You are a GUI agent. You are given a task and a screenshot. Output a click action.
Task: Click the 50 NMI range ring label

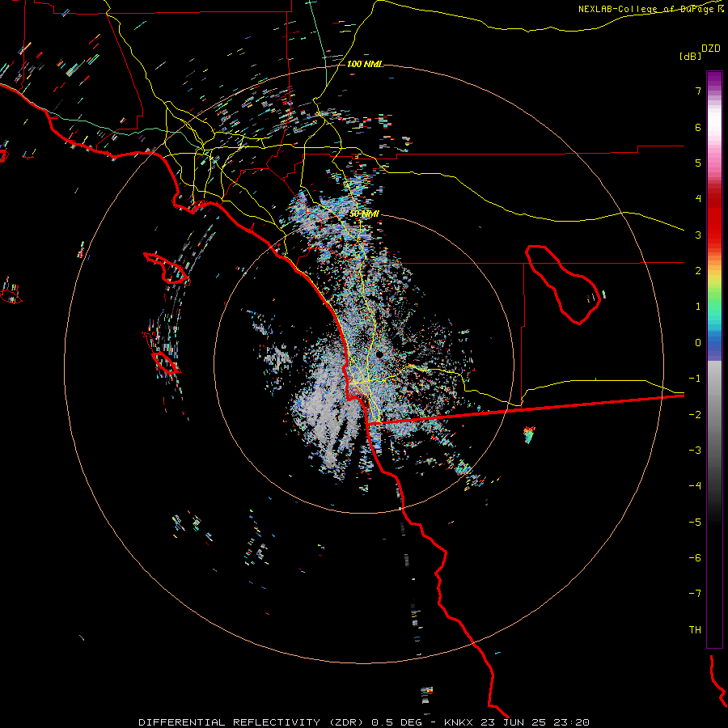click(x=364, y=214)
